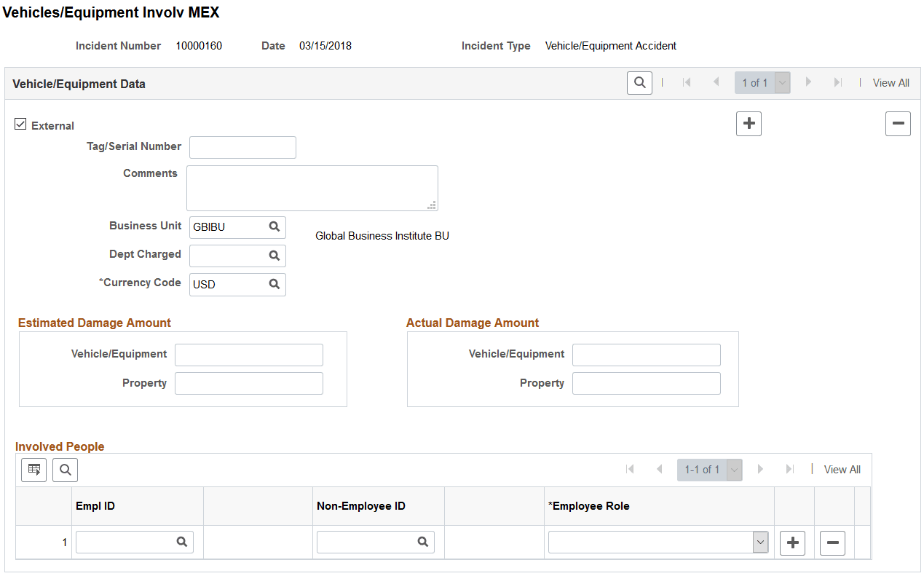
Task: Click View All in Vehicle/Equipment Data section
Action: pyautogui.click(x=891, y=82)
